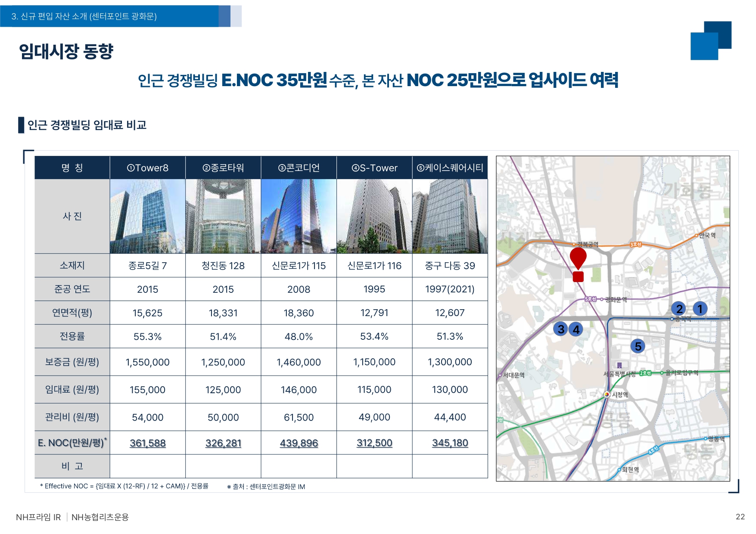Click map marker number 1
The width and height of the screenshot is (756, 534).
[700, 309]
